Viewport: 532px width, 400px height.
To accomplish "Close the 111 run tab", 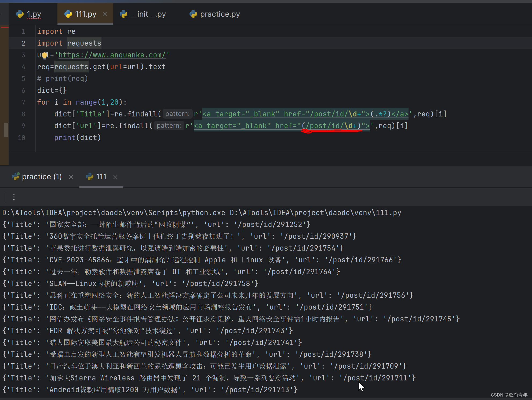I will tap(115, 177).
